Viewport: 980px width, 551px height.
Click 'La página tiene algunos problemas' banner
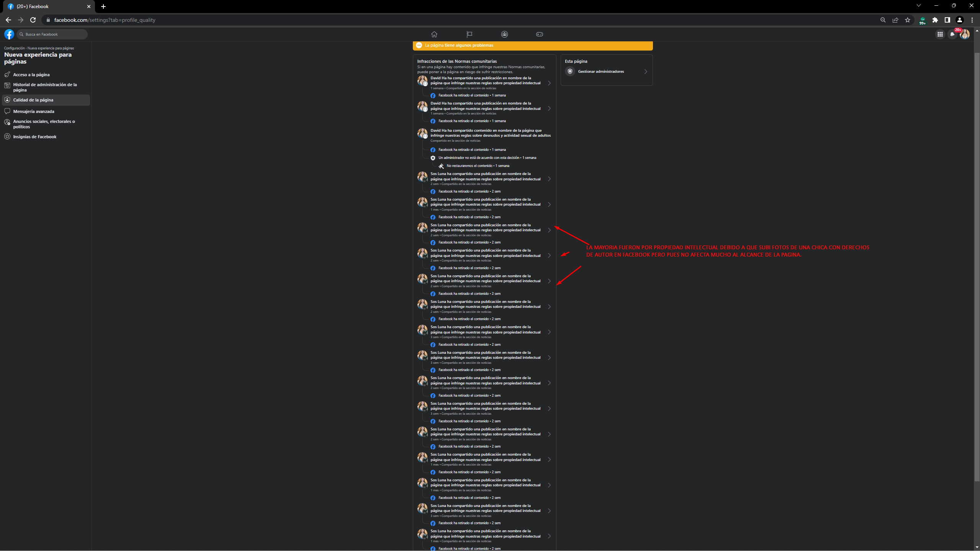[x=533, y=46]
